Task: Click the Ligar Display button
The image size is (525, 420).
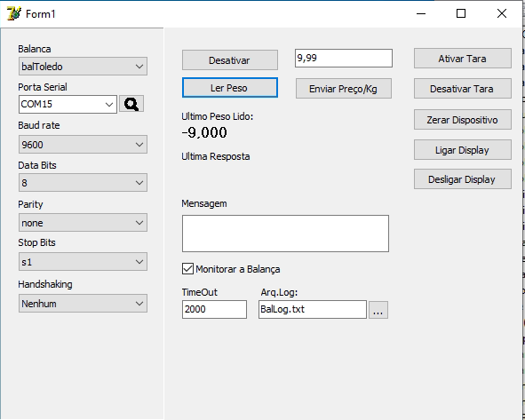Action: pyautogui.click(x=463, y=149)
